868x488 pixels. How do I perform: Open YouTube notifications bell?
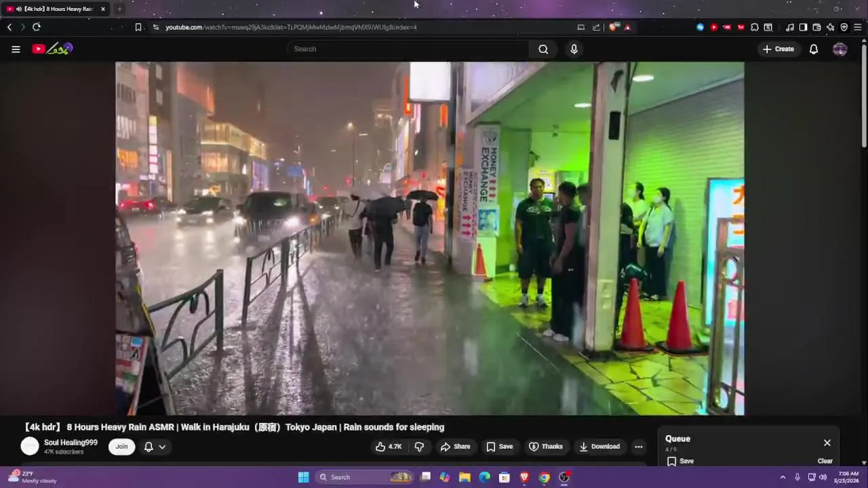814,49
